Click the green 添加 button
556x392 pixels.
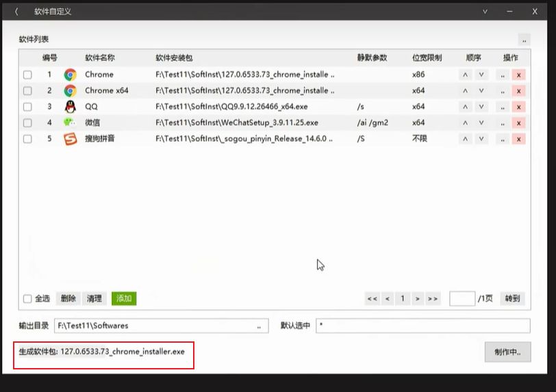[x=124, y=299]
